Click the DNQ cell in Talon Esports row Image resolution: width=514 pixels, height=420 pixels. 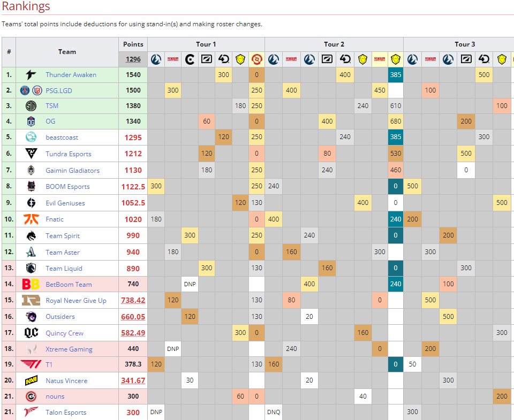[274, 412]
